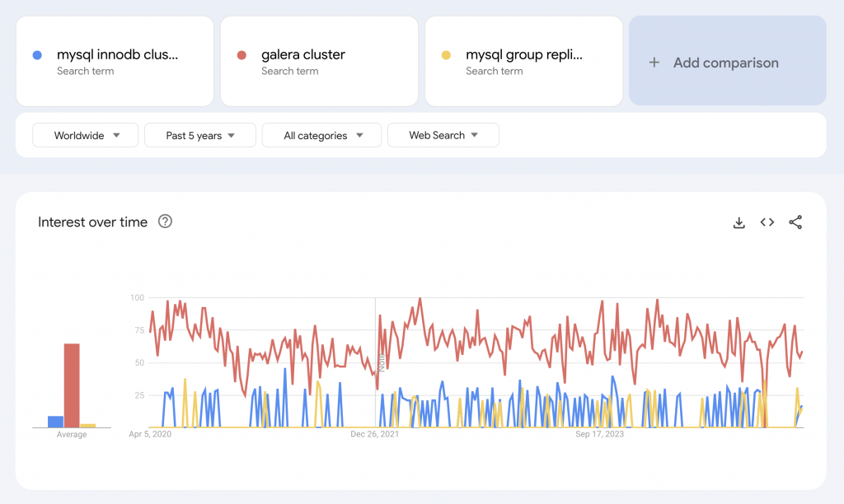The height and width of the screenshot is (504, 844).
Task: Click the blue dot for mysql innodb cluster
Action: point(37,55)
